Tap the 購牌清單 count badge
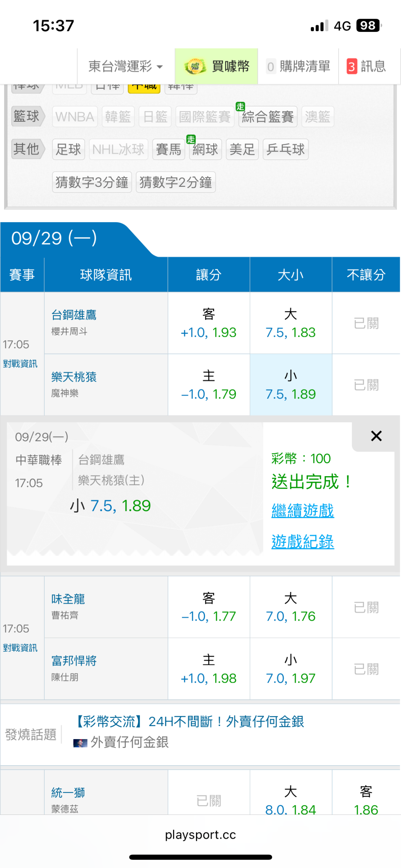 (x=271, y=67)
